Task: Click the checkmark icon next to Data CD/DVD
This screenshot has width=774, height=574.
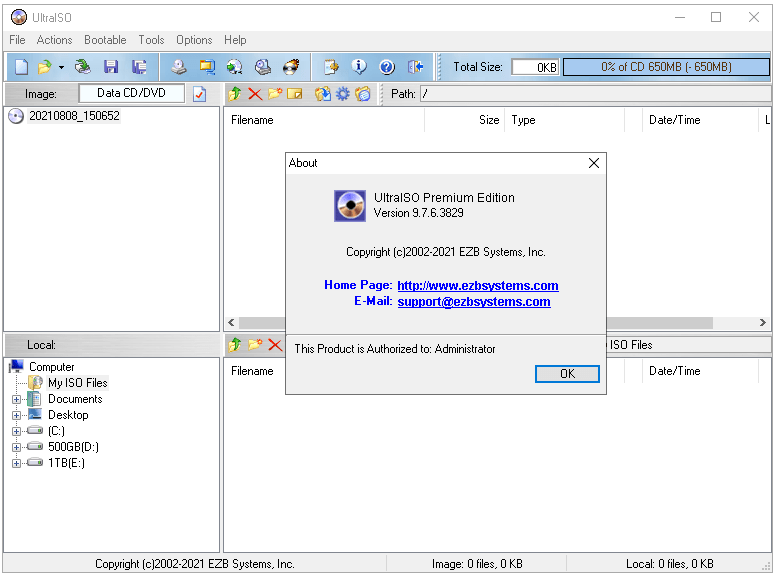Action: [199, 94]
